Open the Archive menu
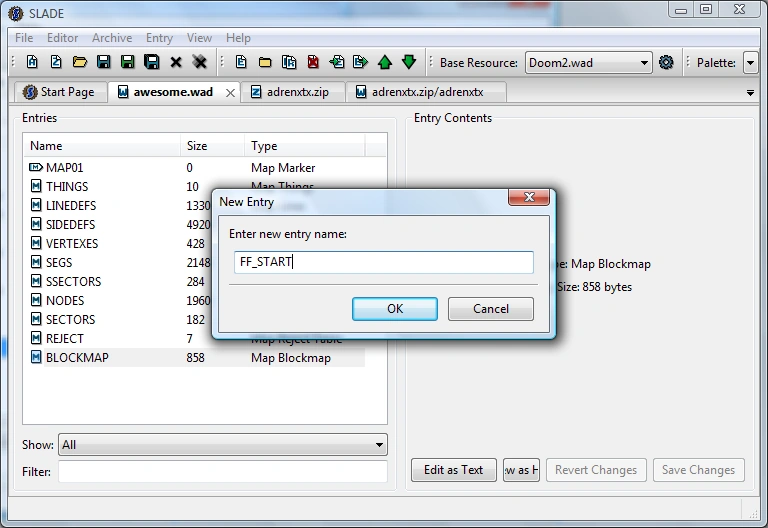Screen dimensions: 768x528 coord(112,38)
